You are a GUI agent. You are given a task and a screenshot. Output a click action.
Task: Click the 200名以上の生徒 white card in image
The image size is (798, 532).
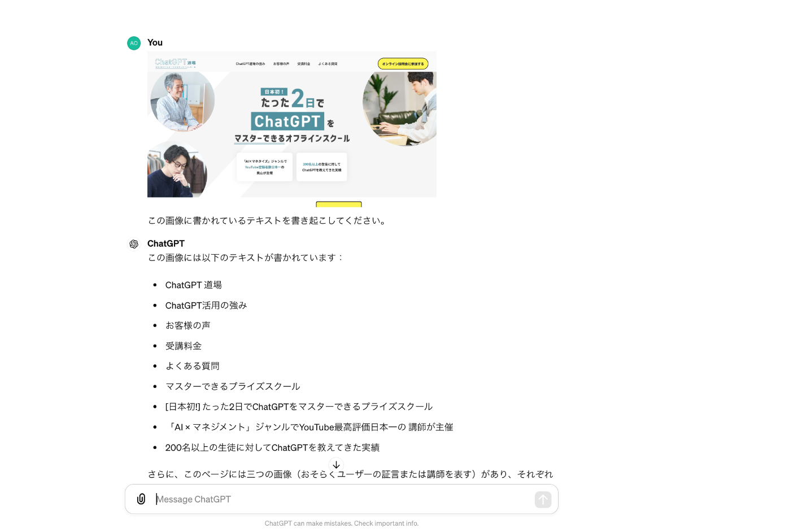pyautogui.click(x=322, y=167)
